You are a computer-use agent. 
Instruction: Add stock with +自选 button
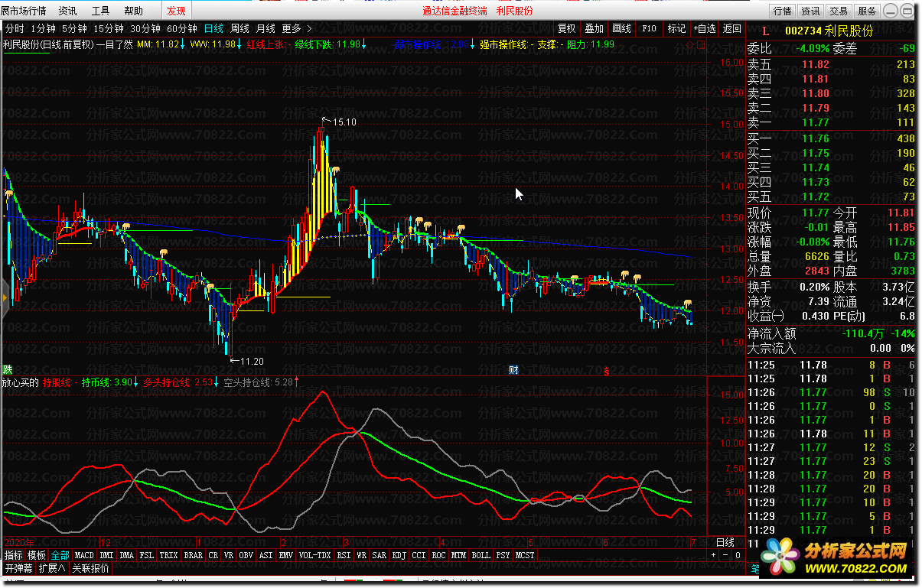(x=705, y=28)
